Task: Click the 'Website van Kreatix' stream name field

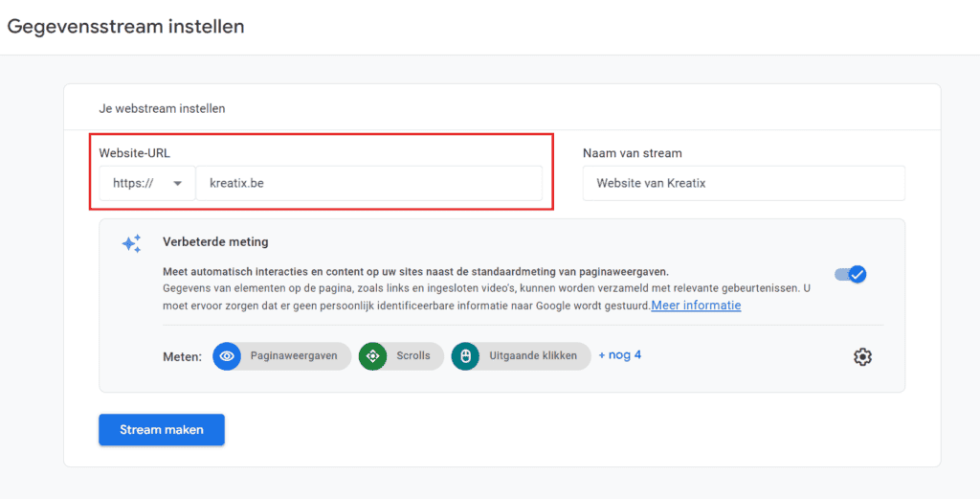Action: click(x=743, y=183)
